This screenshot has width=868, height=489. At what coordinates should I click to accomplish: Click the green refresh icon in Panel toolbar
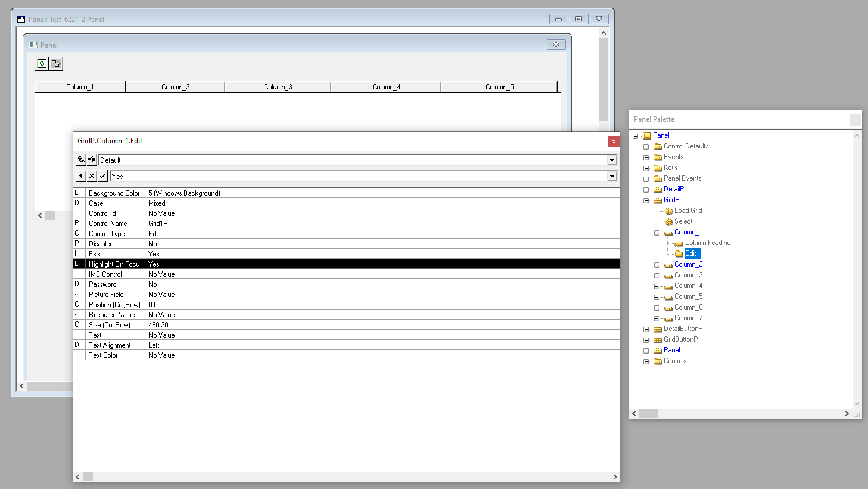42,63
